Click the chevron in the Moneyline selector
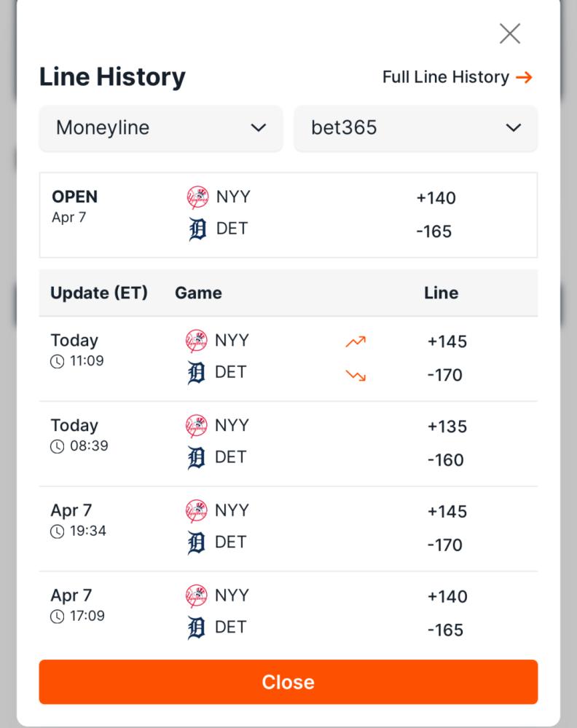Screen dimensions: 577x728 [x=259, y=127]
